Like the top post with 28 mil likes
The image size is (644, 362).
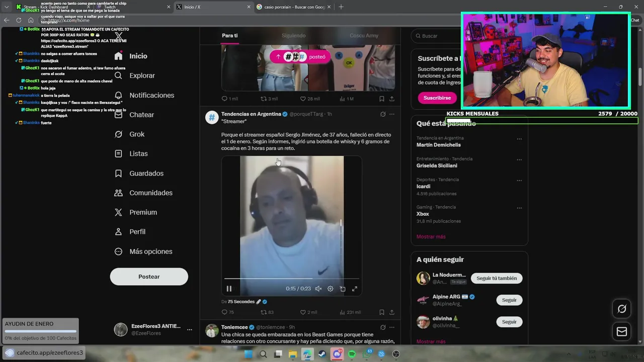coord(310,99)
